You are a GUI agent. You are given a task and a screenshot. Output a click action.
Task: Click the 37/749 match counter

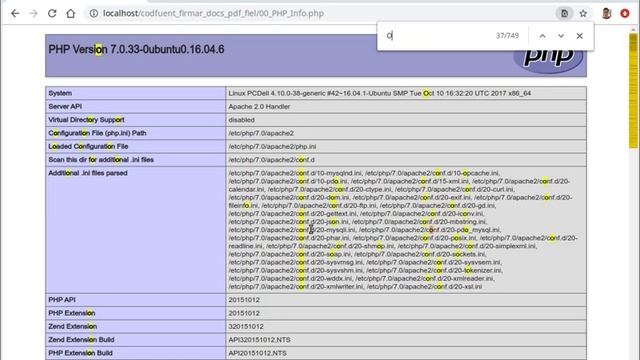507,36
